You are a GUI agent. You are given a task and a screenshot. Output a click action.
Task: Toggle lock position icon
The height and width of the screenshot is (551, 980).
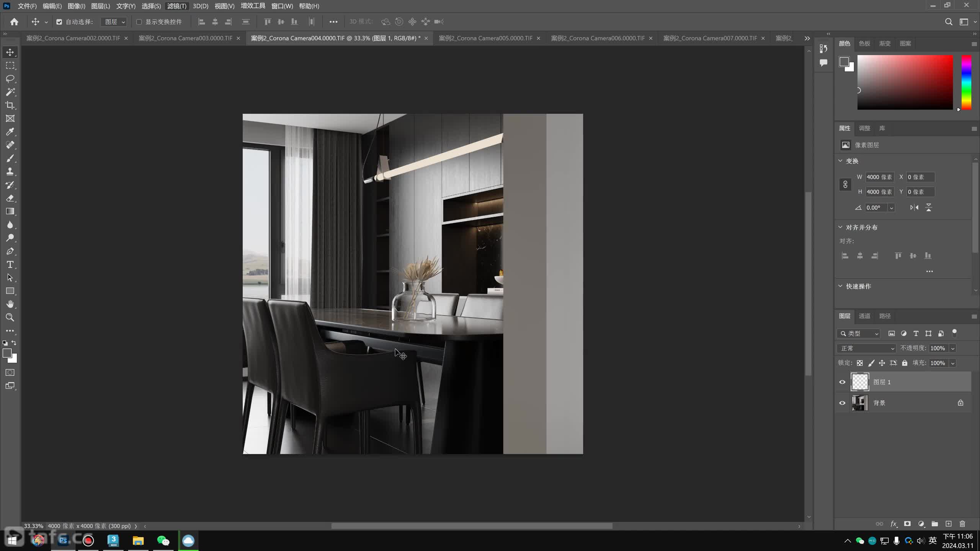(x=882, y=363)
